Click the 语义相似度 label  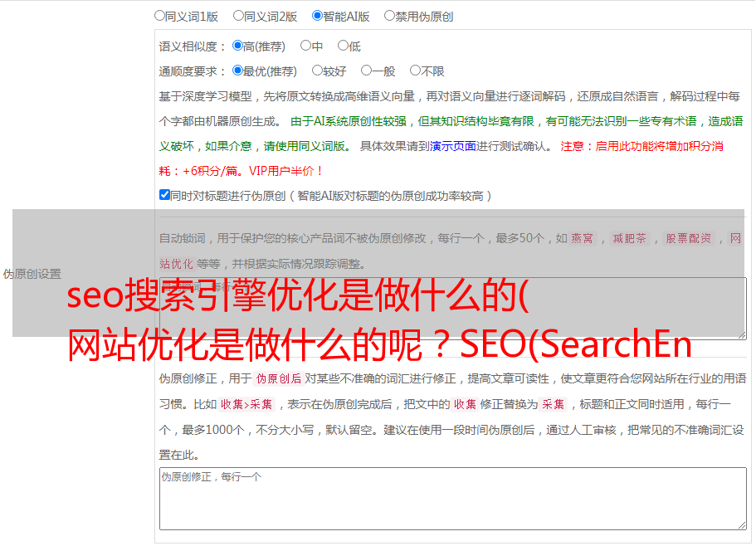193,46
